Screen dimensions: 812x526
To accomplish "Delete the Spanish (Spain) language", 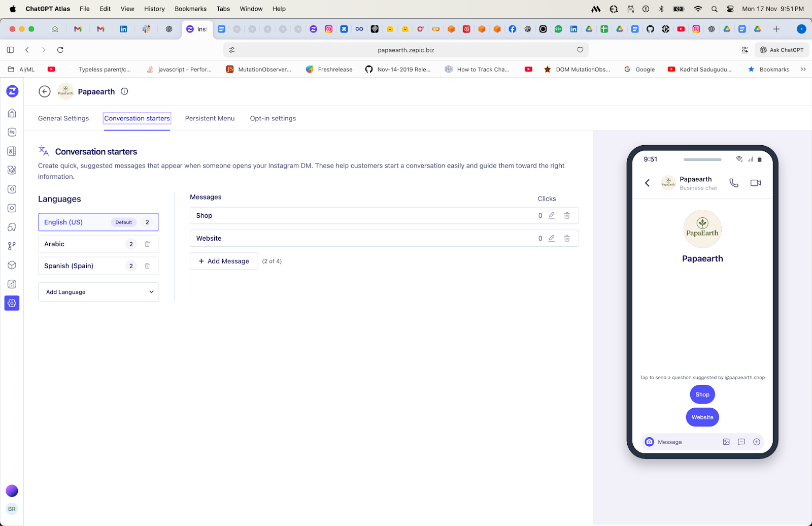I will (x=147, y=266).
